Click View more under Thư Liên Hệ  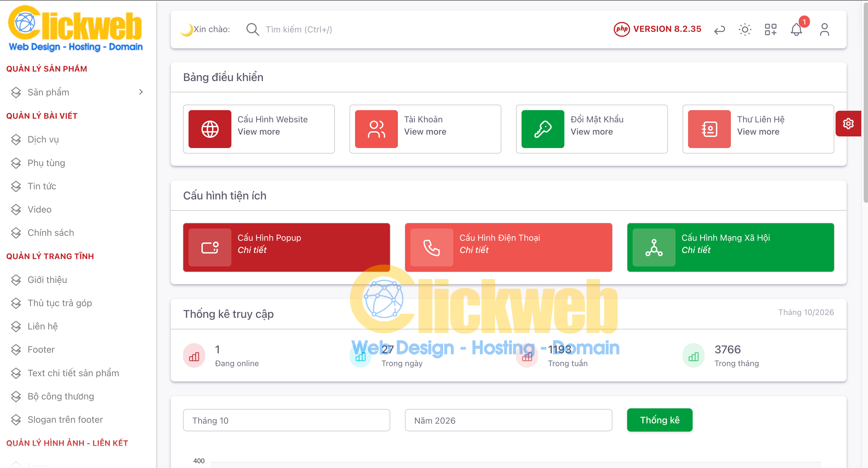coord(758,132)
